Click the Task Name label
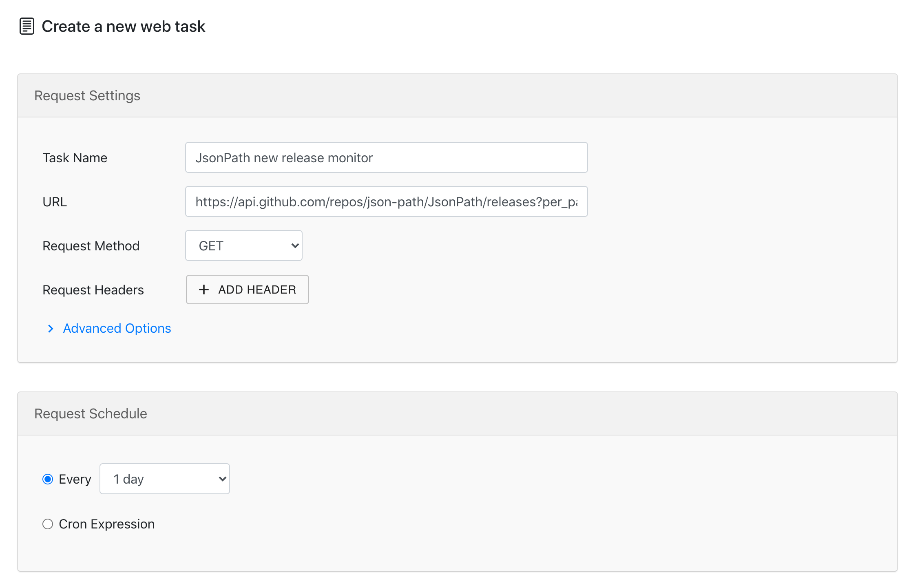 pos(75,157)
